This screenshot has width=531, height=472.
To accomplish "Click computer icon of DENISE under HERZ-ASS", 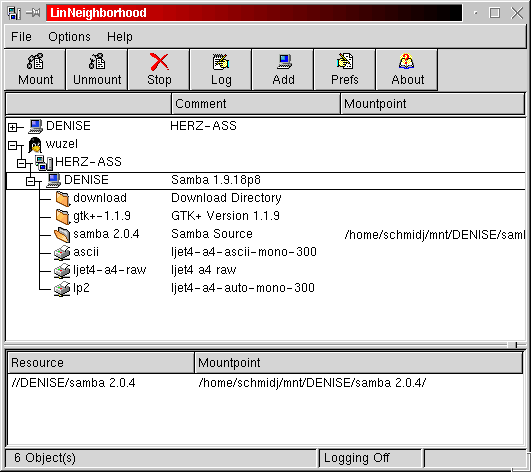I will 54,180.
